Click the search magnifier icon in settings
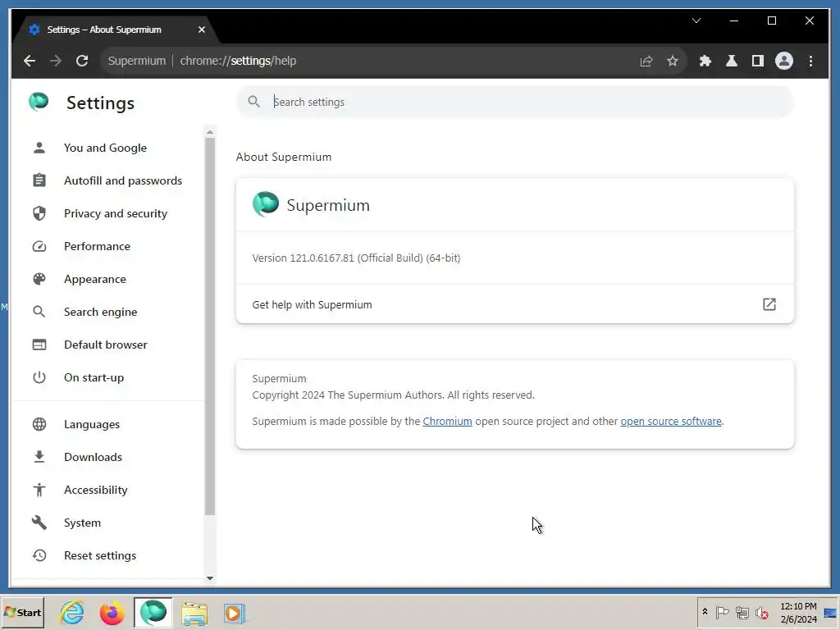The image size is (840, 630). click(x=254, y=101)
